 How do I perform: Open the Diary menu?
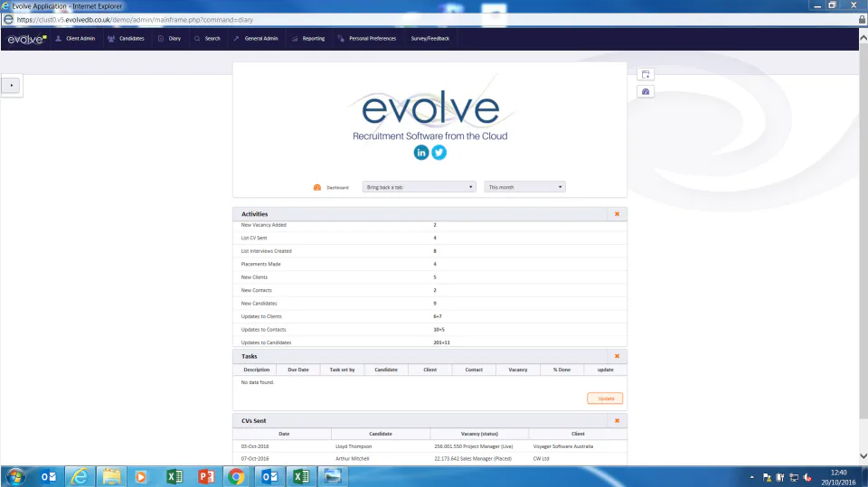(x=169, y=39)
